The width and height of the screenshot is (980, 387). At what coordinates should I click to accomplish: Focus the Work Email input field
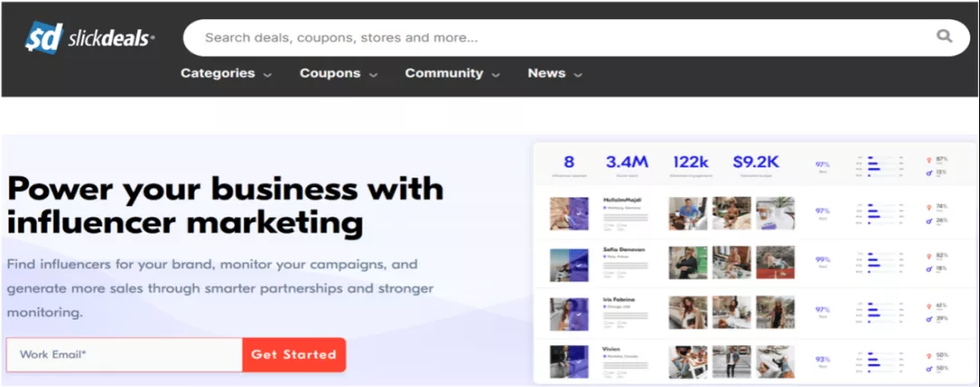[124, 354]
